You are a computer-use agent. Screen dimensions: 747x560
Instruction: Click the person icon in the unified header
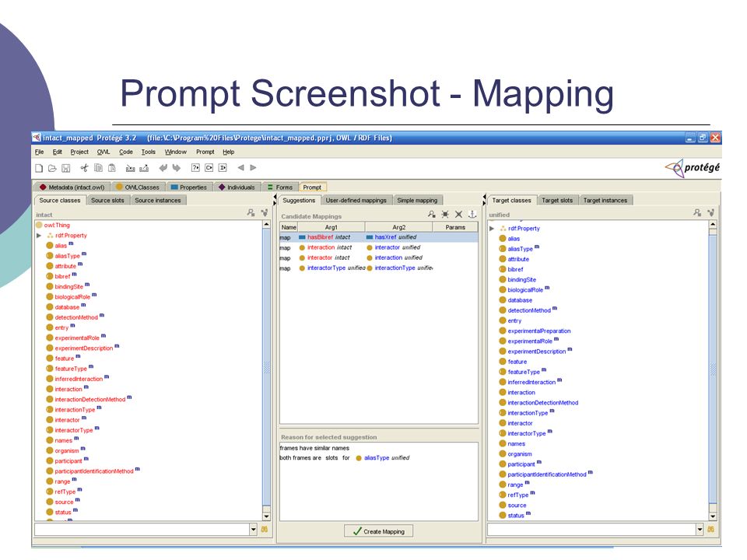(697, 213)
